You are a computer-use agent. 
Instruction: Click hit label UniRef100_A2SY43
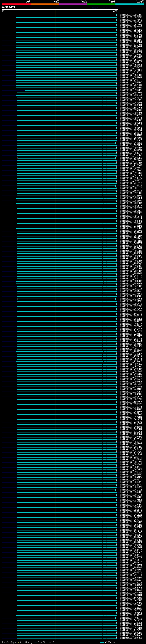click(x=131, y=299)
